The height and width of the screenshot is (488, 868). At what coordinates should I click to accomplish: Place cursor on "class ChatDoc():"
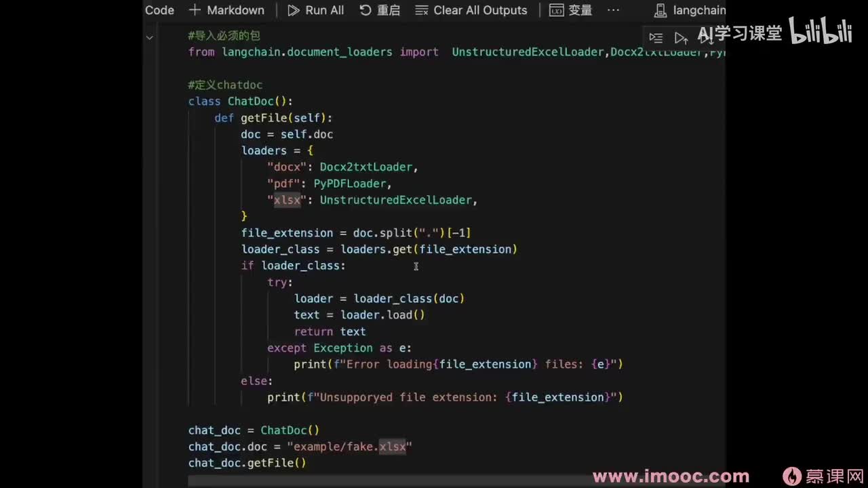pos(241,102)
